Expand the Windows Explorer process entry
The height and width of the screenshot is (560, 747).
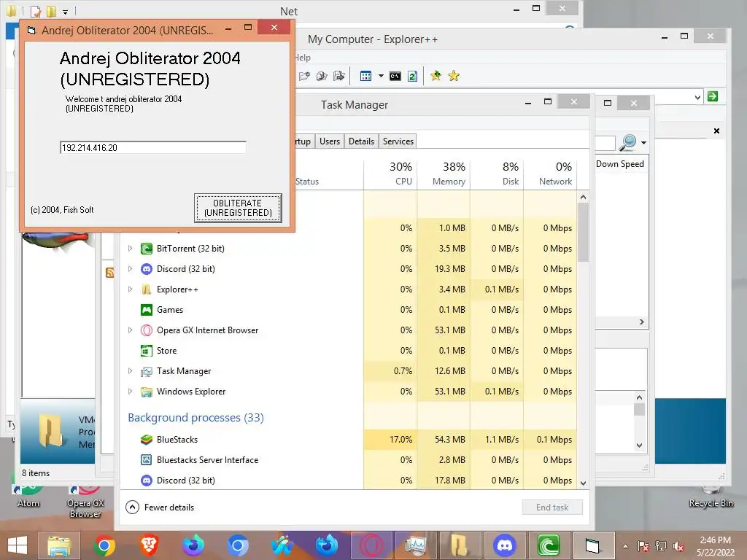coord(130,392)
